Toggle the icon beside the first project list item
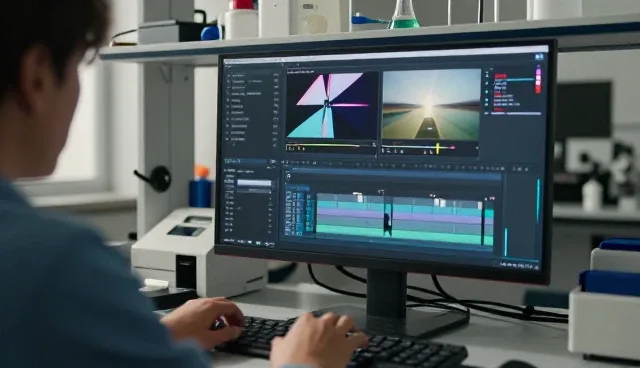640x368 pixels. pos(229,76)
